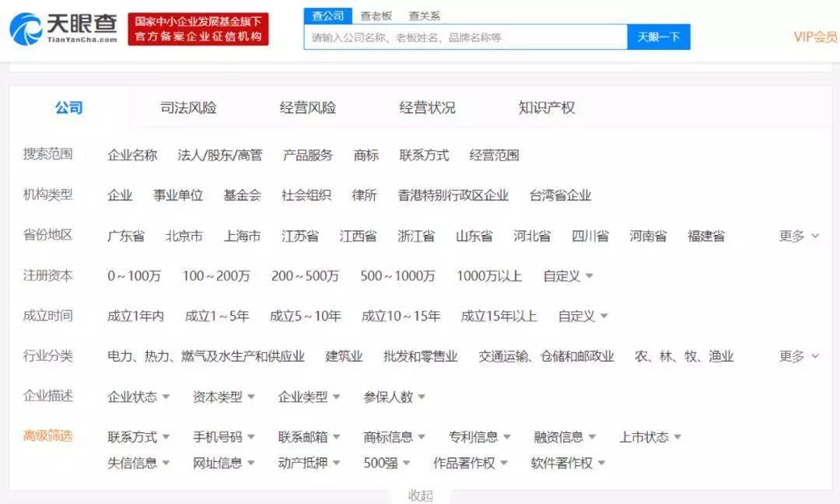
Task: Choose 产品服务 search scope
Action: tap(308, 156)
